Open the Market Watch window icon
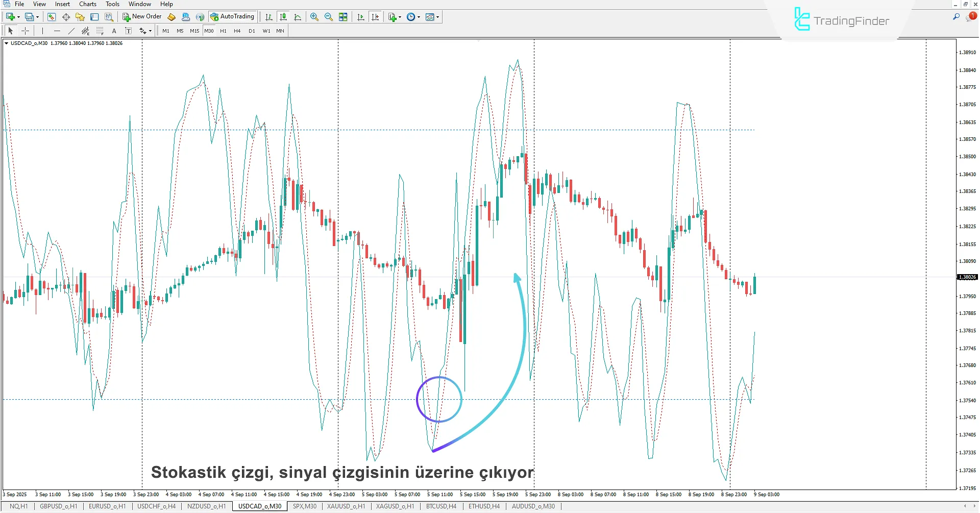The image size is (980, 513). [52, 17]
